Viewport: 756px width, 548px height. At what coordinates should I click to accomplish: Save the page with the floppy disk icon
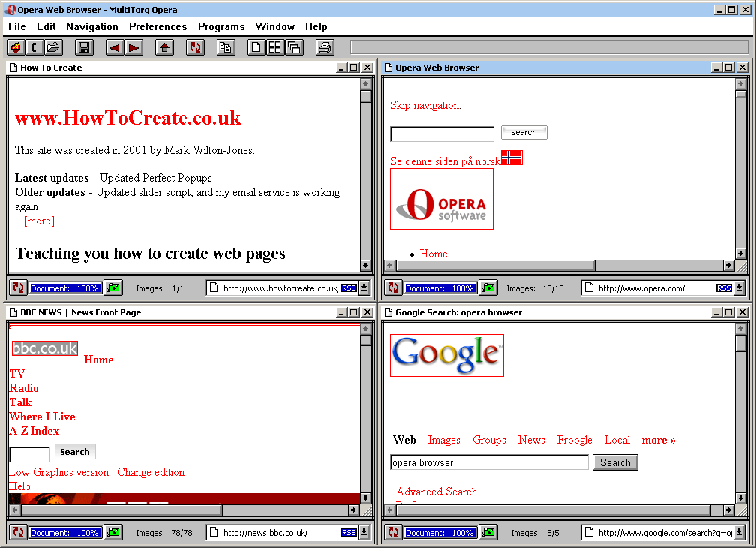coord(84,47)
